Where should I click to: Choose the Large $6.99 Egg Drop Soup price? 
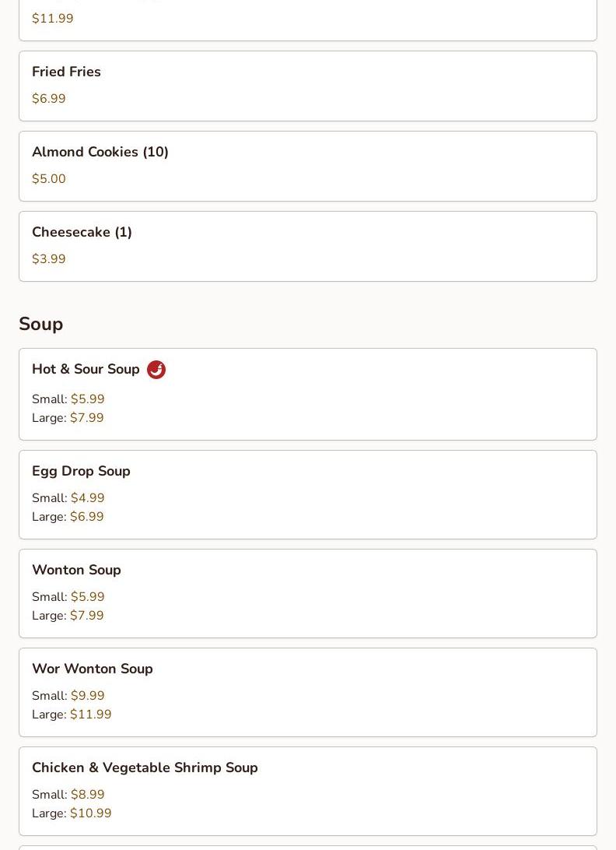pos(86,517)
